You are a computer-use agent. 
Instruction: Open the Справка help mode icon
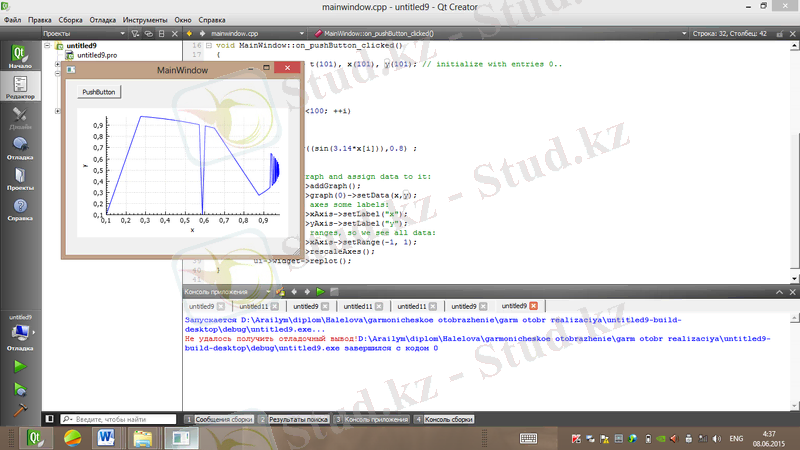tap(20, 209)
